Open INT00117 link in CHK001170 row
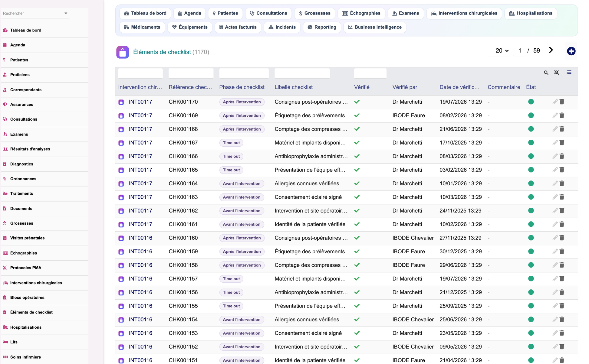The width and height of the screenshot is (589, 364). pyautogui.click(x=140, y=102)
